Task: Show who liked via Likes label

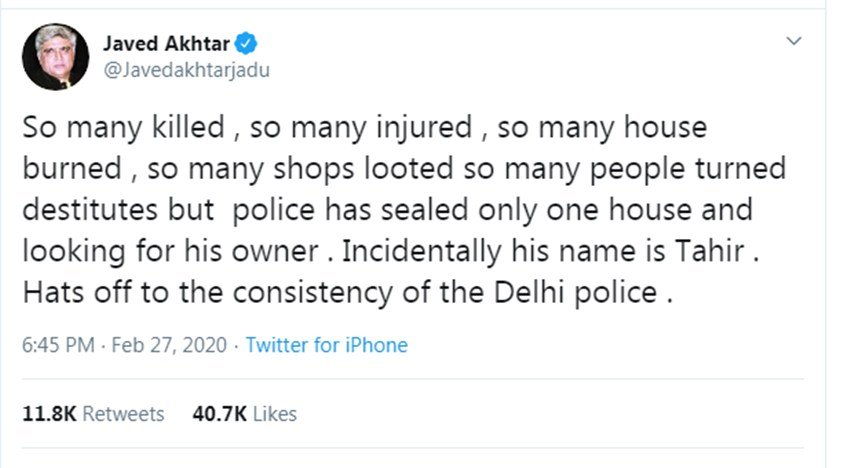Action: coord(272,413)
